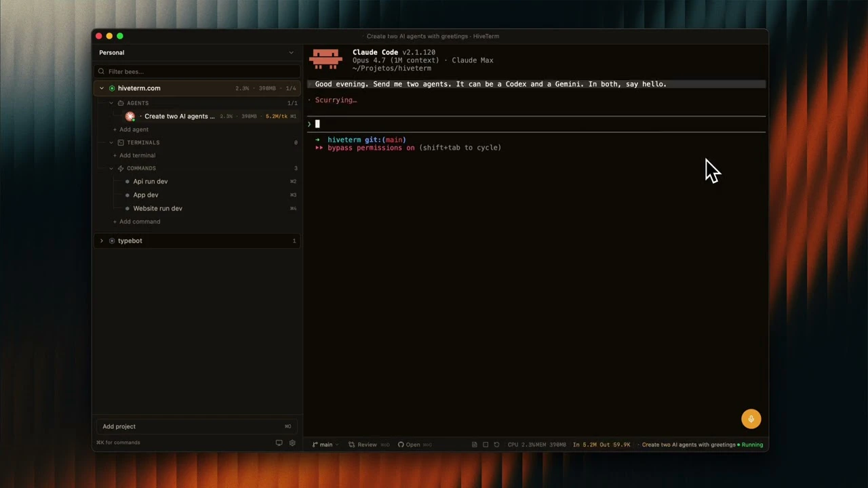
Task: Click Add agent
Action: [x=130, y=129]
